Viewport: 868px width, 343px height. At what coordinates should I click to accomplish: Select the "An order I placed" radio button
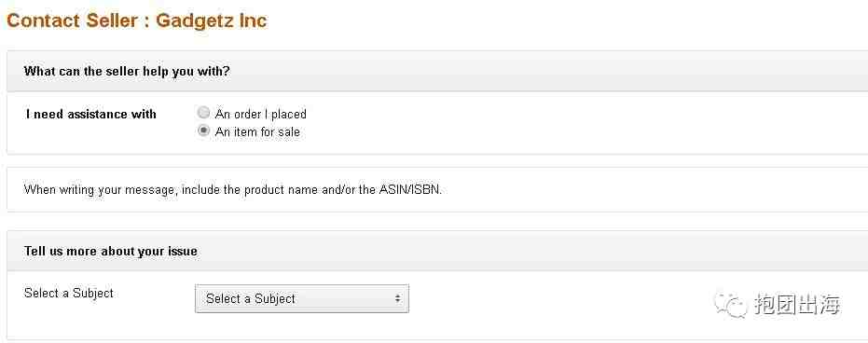click(x=203, y=114)
